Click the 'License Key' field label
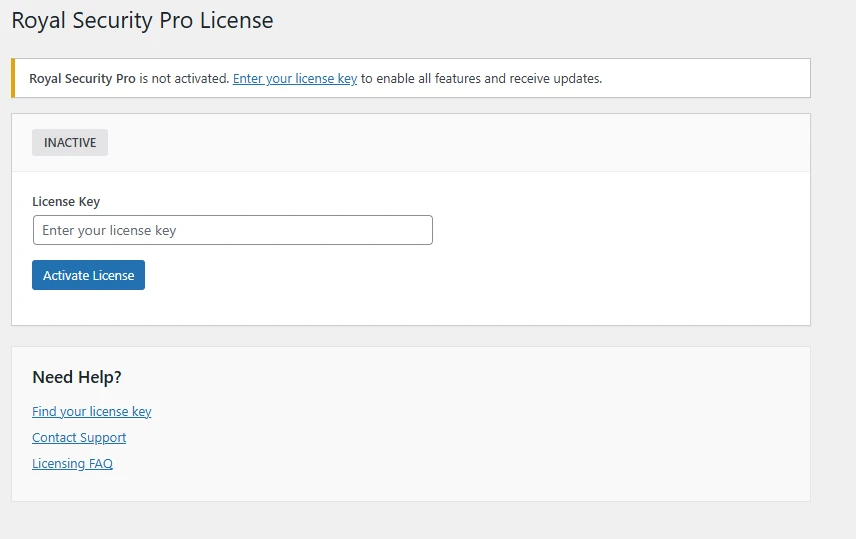 click(x=66, y=202)
